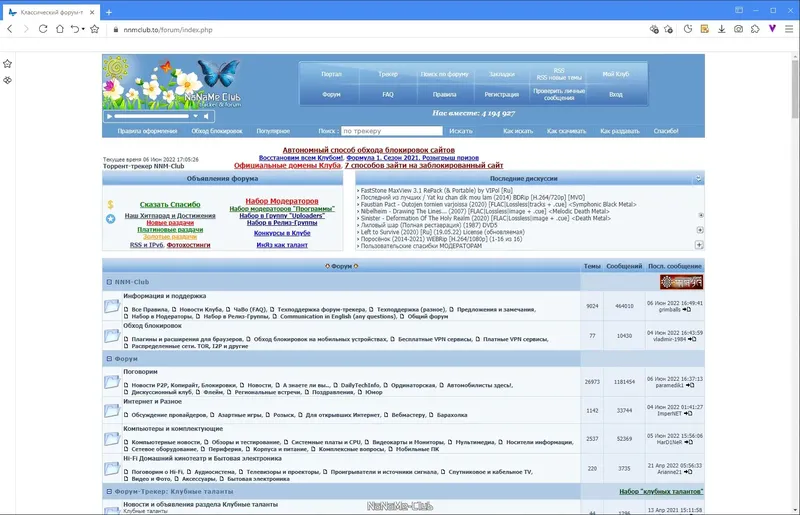
Task: Collapse the Последние дискуссии panel
Action: point(698,178)
